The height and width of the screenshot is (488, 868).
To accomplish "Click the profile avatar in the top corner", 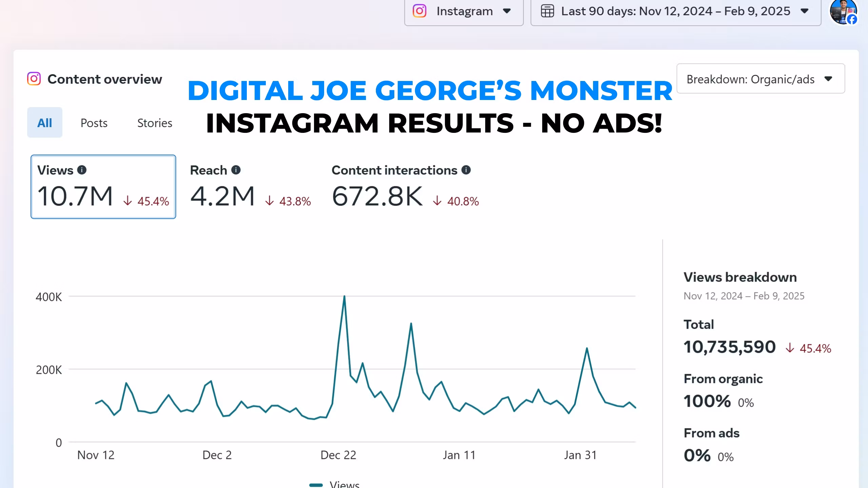I will pos(843,12).
